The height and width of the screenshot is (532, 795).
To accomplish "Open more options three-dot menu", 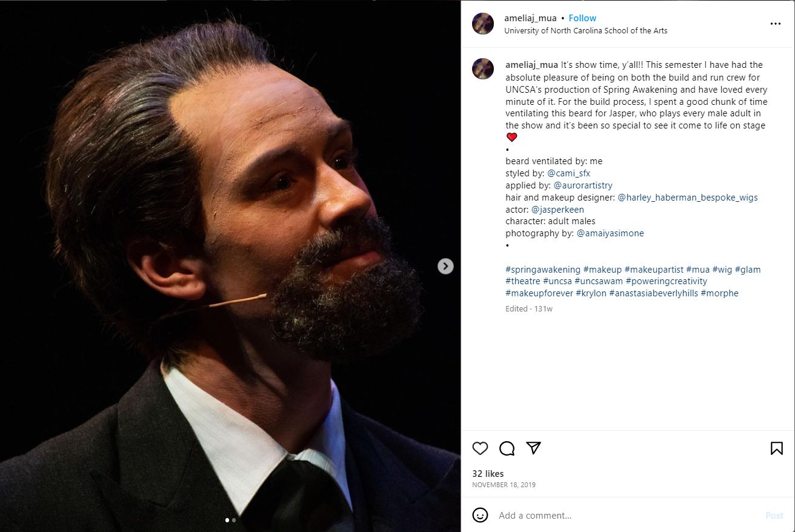I will pyautogui.click(x=776, y=24).
